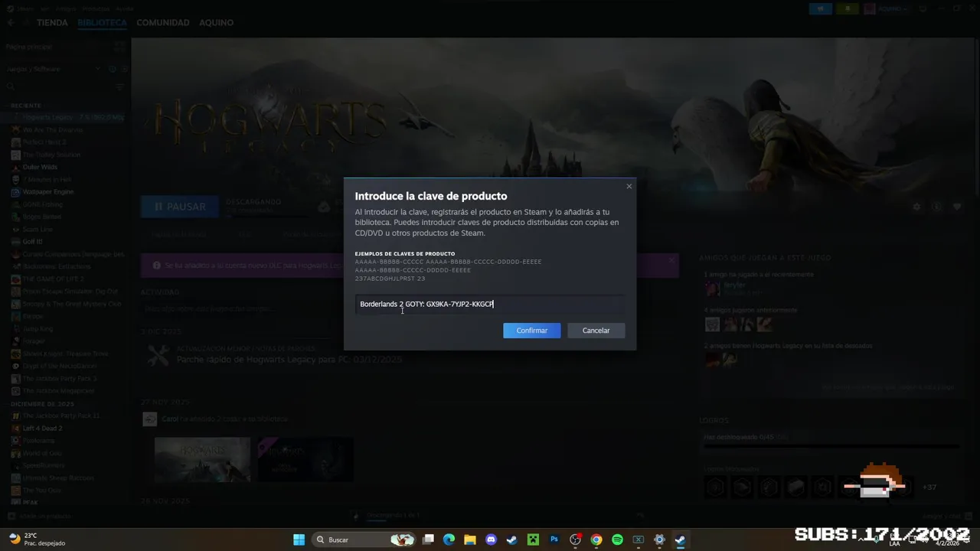Open the Windows Start menu
980x551 pixels.
point(299,540)
